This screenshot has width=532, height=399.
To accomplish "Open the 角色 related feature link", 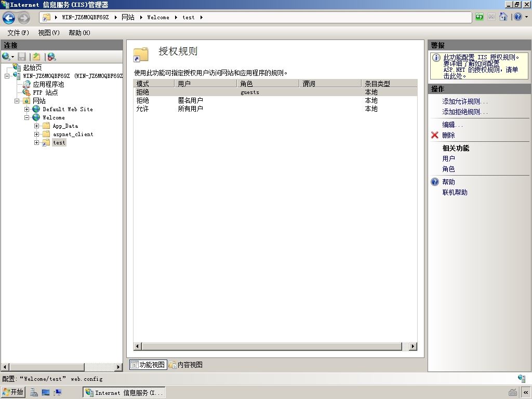I will click(x=448, y=169).
